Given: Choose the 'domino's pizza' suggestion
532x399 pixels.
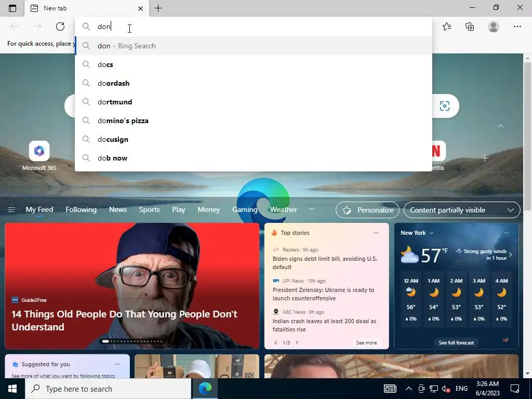Looking at the screenshot, I should 254,121.
